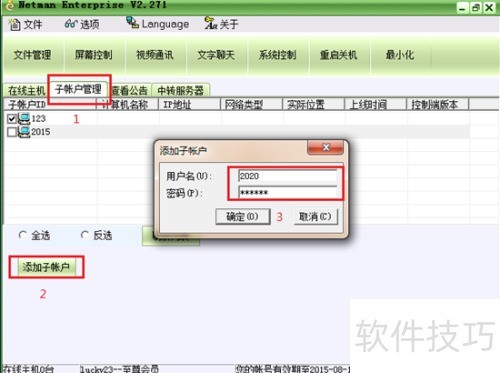Click the Language menu icon
The image size is (500, 373).
(x=133, y=23)
